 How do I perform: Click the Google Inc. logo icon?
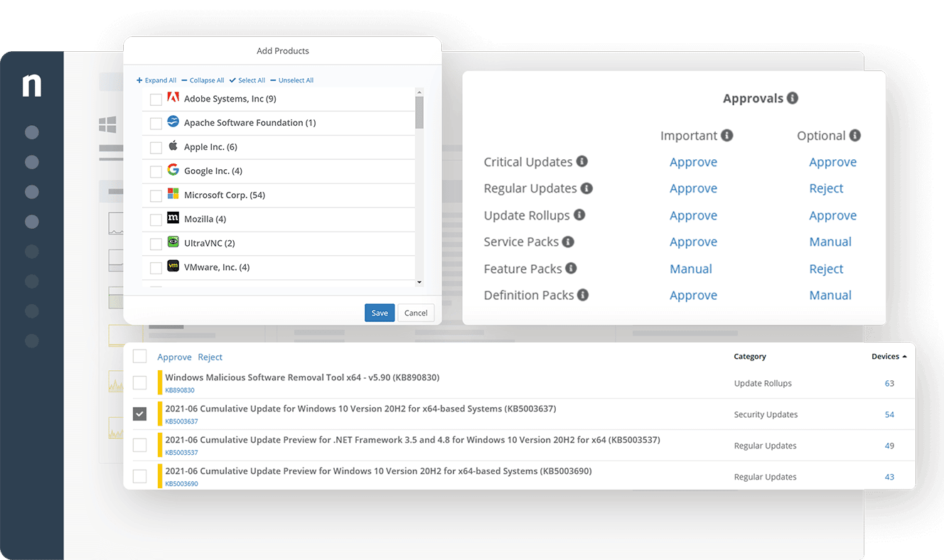point(173,171)
